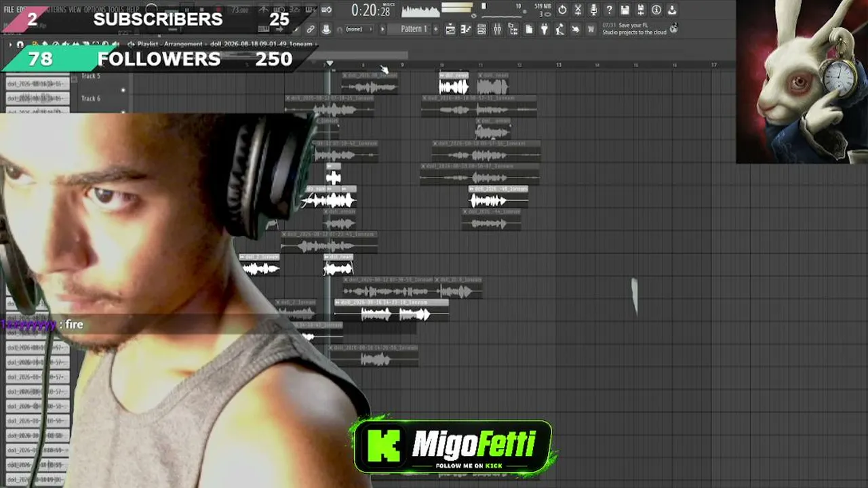Open the browser view icon
Image resolution: width=868 pixels, height=488 pixels.
(513, 29)
